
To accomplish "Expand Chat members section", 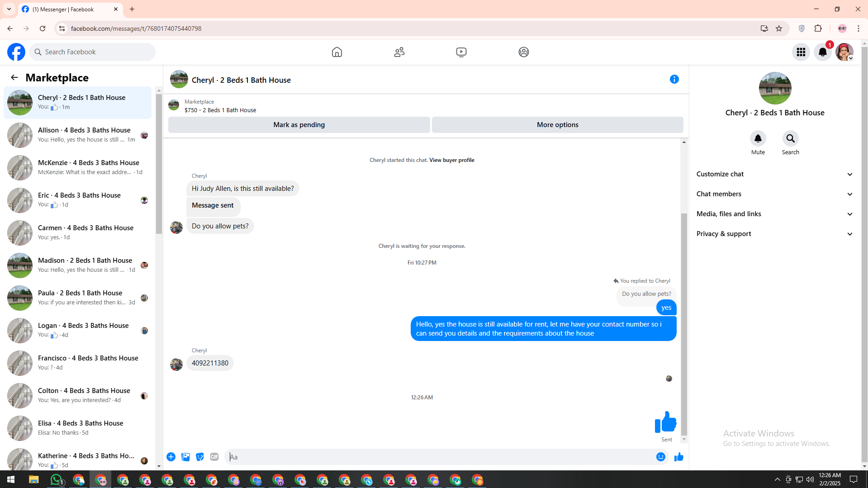I will pos(775,194).
